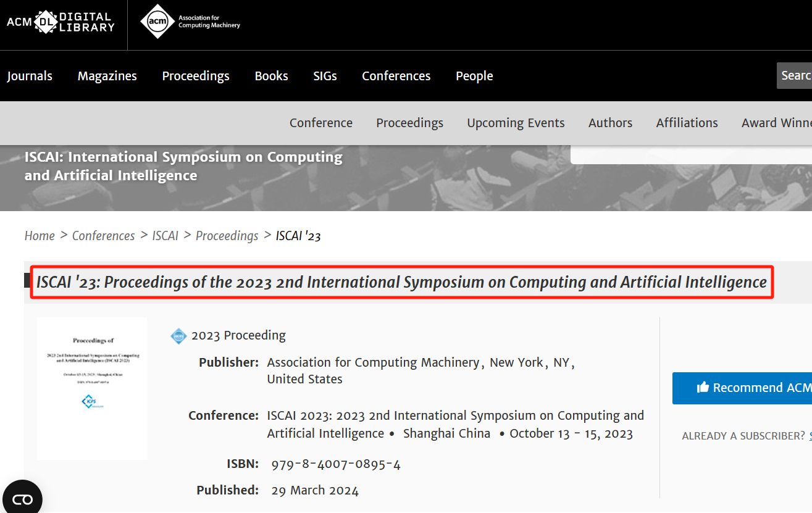Click the Home breadcrumb link

pos(40,236)
